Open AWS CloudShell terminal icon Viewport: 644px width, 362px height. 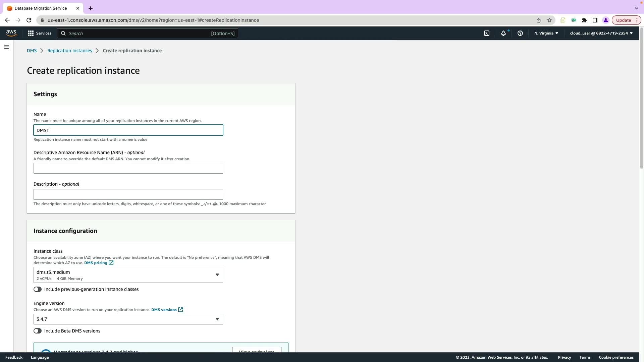[x=487, y=33]
